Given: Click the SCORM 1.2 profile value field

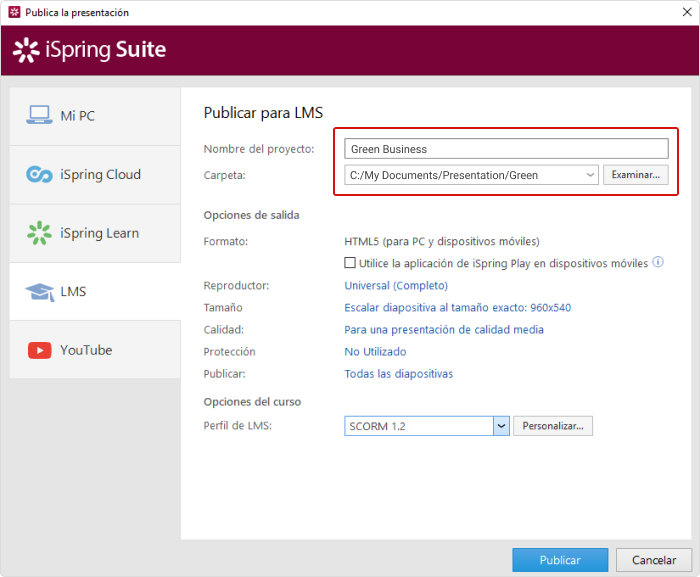Looking at the screenshot, I should tap(419, 426).
